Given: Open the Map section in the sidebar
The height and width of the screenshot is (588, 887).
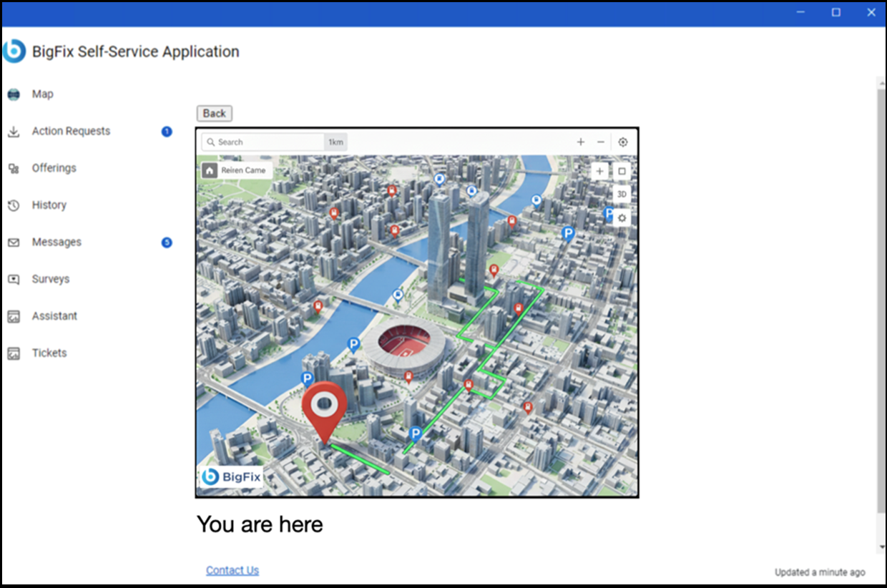Looking at the screenshot, I should tap(43, 94).
